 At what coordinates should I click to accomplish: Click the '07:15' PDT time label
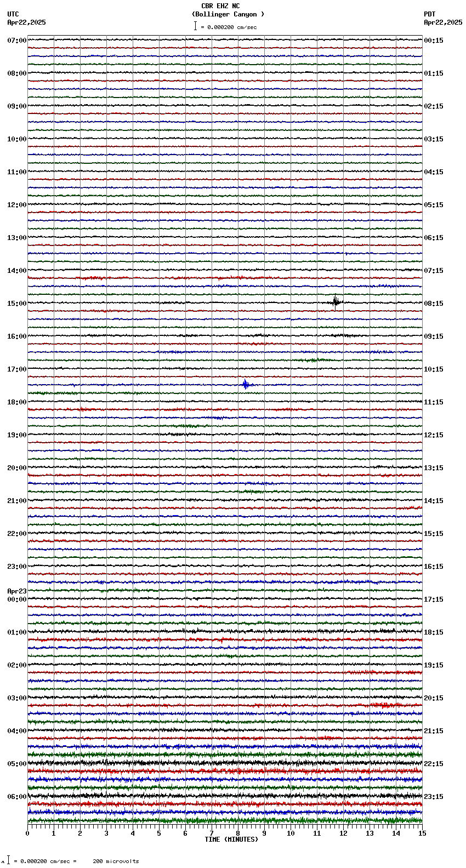pos(434,271)
